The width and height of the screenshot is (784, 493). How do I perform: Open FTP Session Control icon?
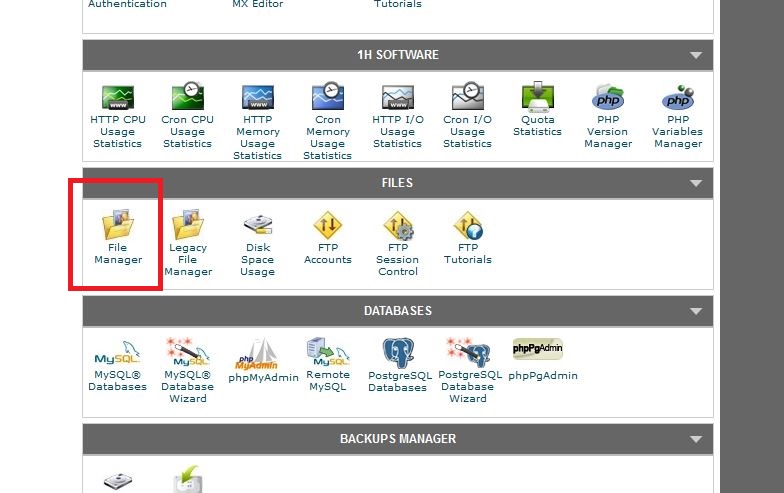[398, 225]
